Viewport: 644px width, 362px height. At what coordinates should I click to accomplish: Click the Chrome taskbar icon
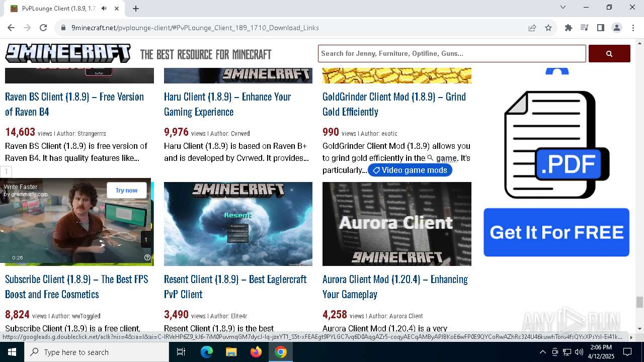point(281,352)
